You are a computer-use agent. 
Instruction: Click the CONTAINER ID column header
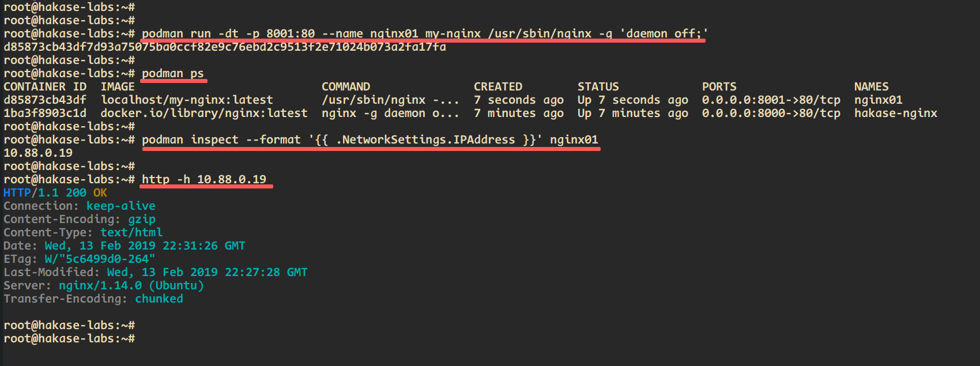click(45, 86)
